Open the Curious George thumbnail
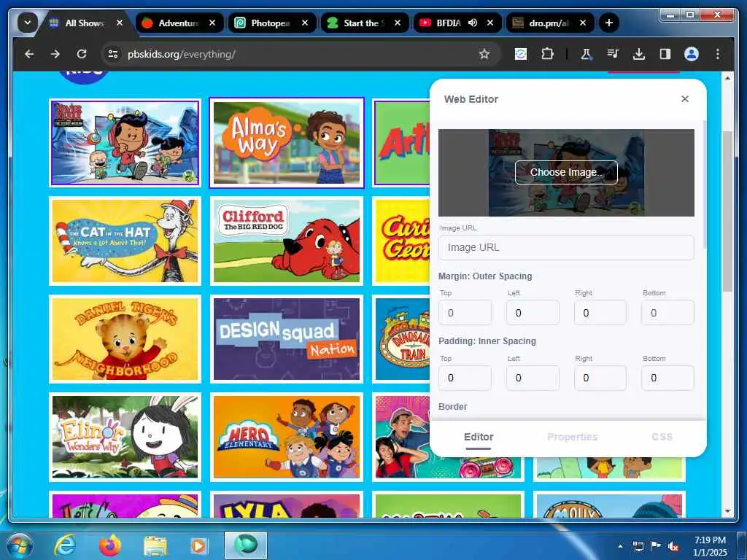Screen dimensions: 747x560 click(x=401, y=241)
